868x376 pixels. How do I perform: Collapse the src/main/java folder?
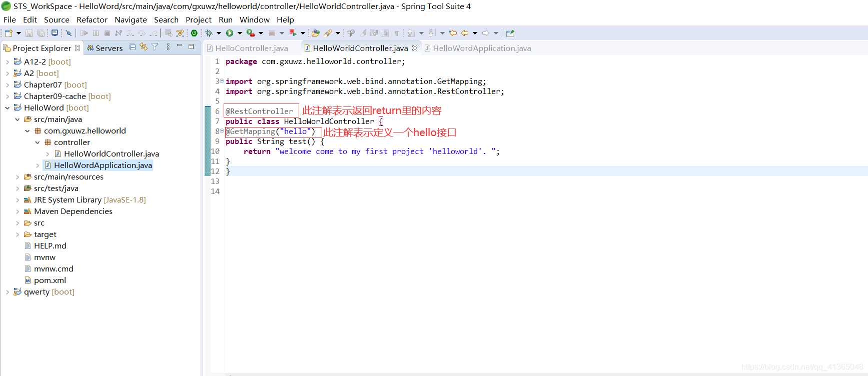(x=17, y=119)
